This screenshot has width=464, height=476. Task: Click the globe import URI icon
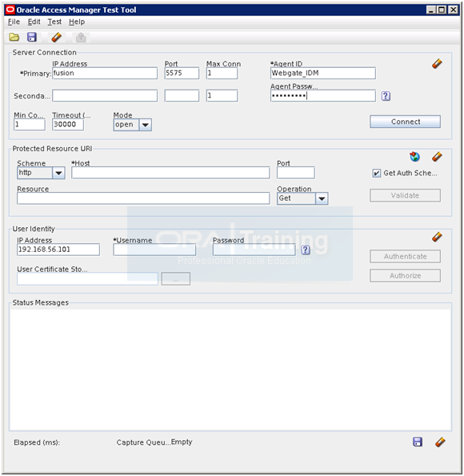pyautogui.click(x=415, y=157)
